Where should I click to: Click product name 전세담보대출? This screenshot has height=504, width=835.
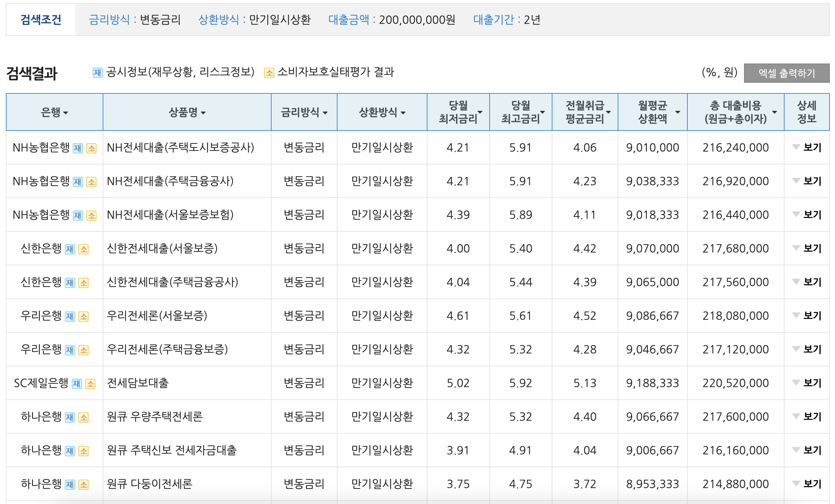click(x=138, y=383)
